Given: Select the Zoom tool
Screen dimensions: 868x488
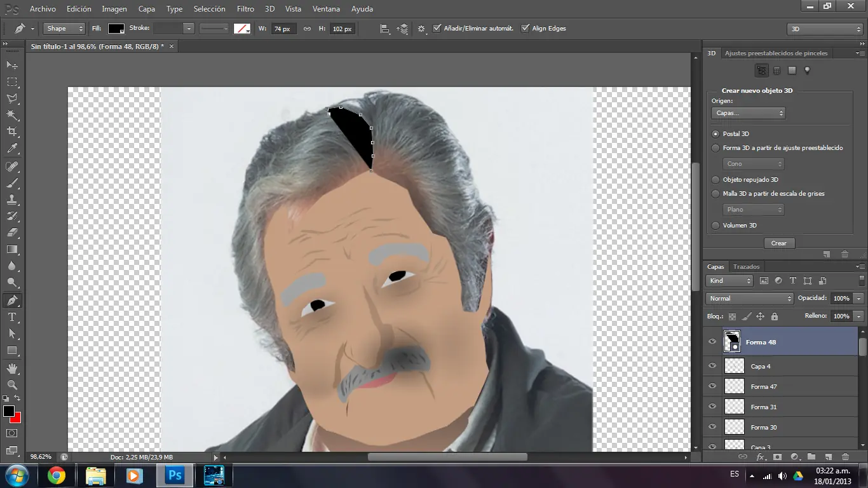Looking at the screenshot, I should [x=12, y=384].
